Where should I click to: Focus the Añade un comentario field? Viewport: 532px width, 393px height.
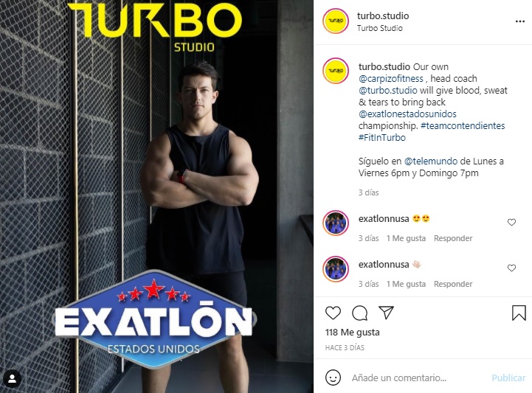click(418, 378)
